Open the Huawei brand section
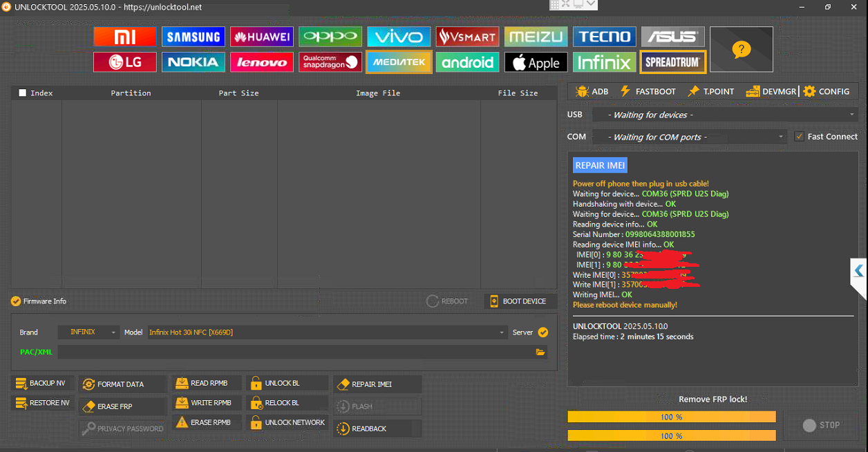This screenshot has width=868, height=452. (262, 37)
